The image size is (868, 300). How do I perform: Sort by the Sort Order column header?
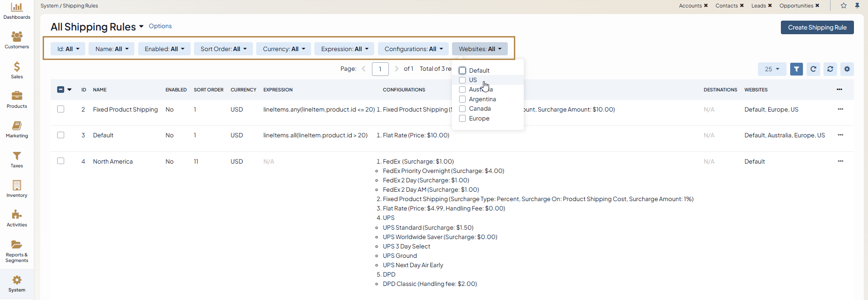(x=208, y=90)
